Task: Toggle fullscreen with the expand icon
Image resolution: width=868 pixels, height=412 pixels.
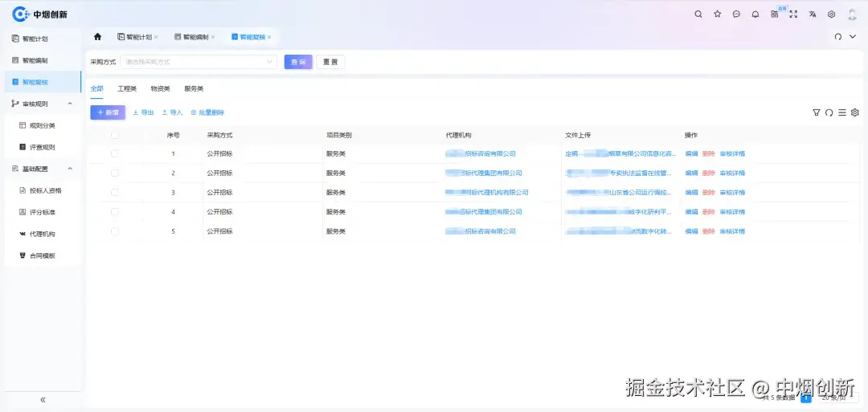Action: point(793,14)
